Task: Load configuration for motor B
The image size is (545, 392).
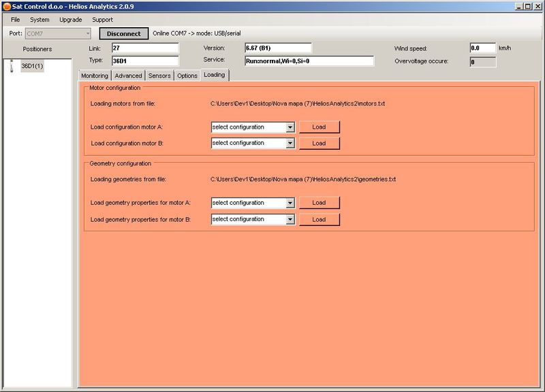Action: click(319, 143)
